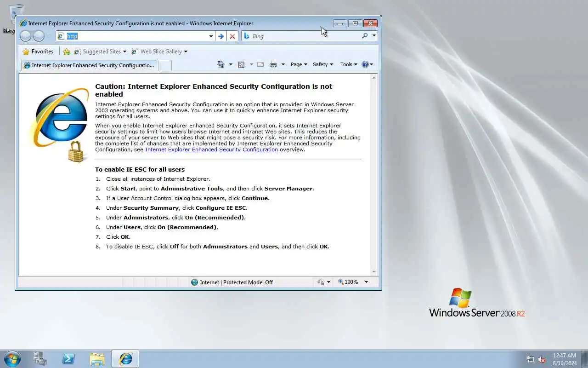Expand the status bar privacy dropdown arrow
The image size is (588, 368).
click(328, 282)
